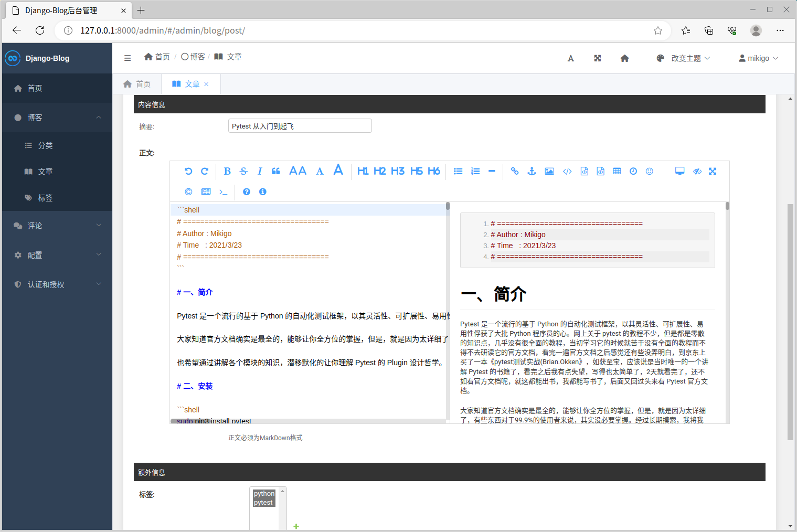Select the pytest tag in list
The width and height of the screenshot is (797, 532).
pos(264,503)
